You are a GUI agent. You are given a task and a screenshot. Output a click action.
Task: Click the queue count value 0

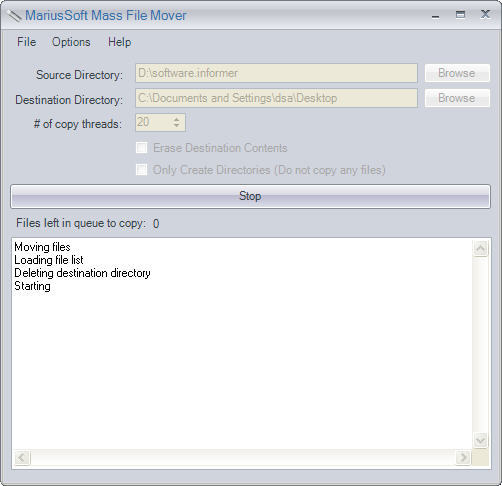(x=156, y=224)
